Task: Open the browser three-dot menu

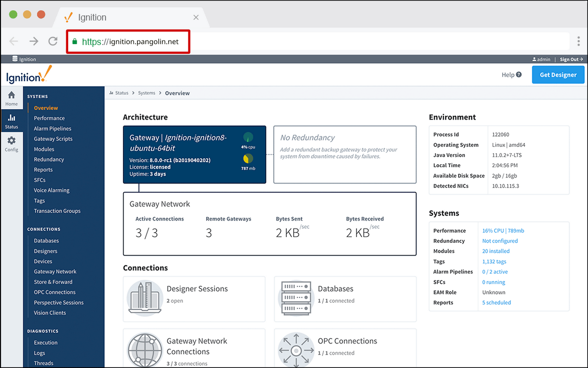Action: (578, 41)
